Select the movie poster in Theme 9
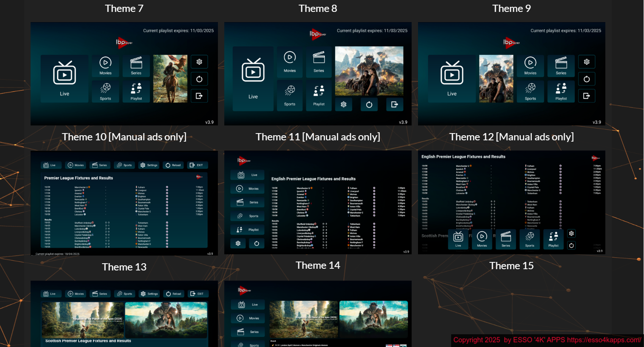644x347 pixels. 496,79
